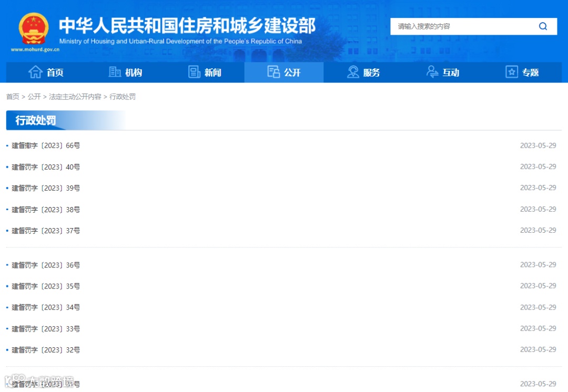Image resolution: width=568 pixels, height=392 pixels.
Task: Open the 机构 navigation tab
Action: tap(125, 73)
